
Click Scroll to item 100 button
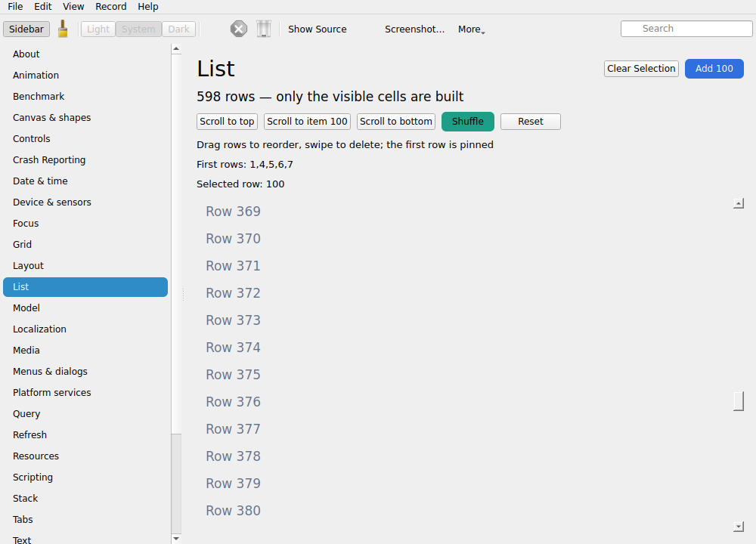click(307, 122)
